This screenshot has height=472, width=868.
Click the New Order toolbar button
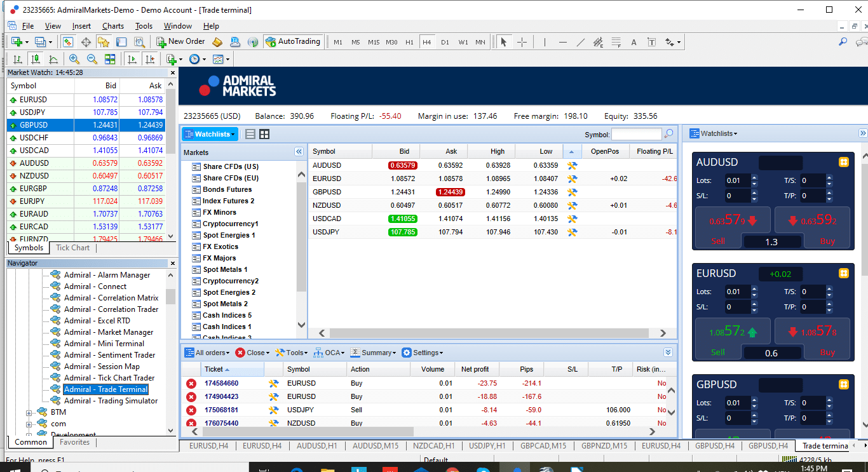click(x=181, y=42)
